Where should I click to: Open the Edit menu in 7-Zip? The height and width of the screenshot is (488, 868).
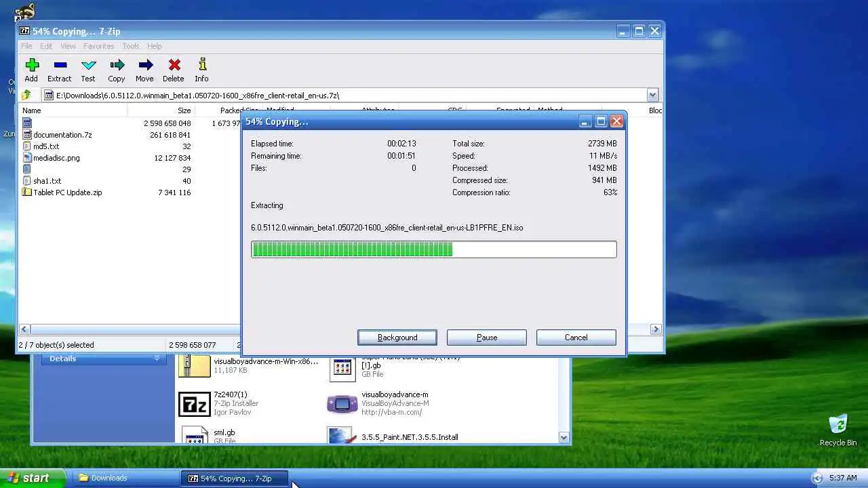(x=46, y=46)
